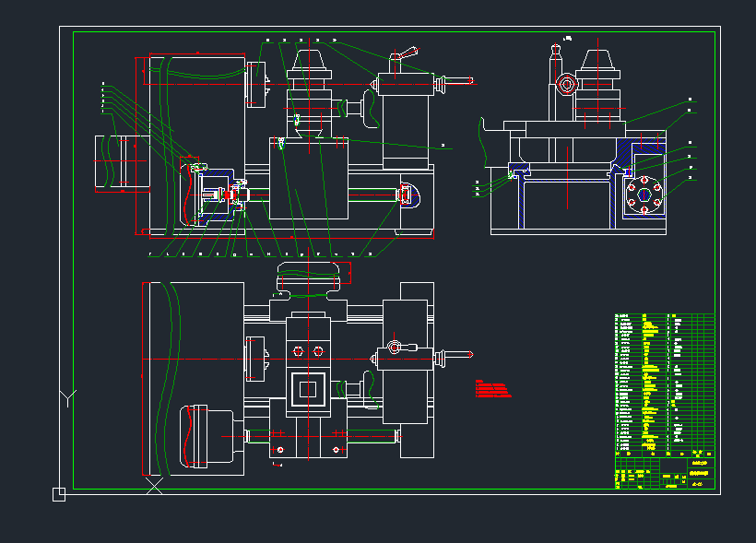
Task: Select the red technical notes text block
Action: tap(492, 388)
